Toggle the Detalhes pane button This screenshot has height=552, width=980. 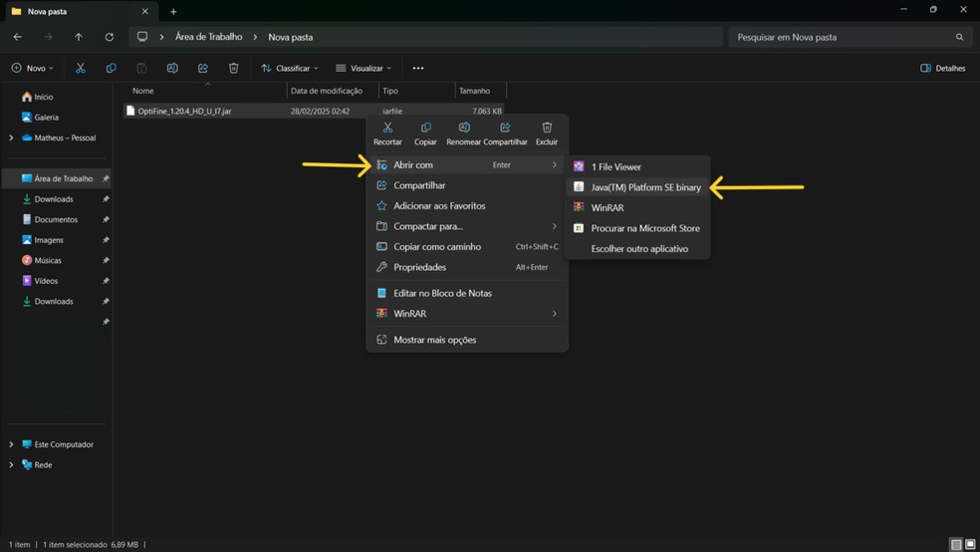click(943, 69)
